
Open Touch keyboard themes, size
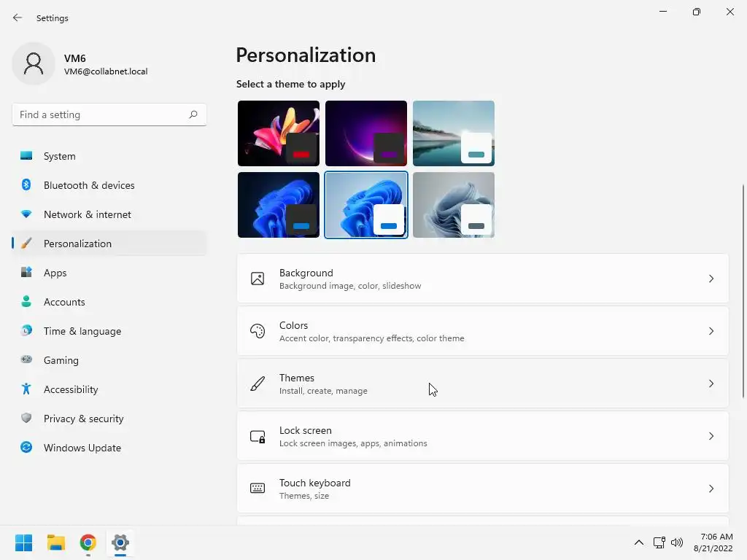(x=483, y=489)
